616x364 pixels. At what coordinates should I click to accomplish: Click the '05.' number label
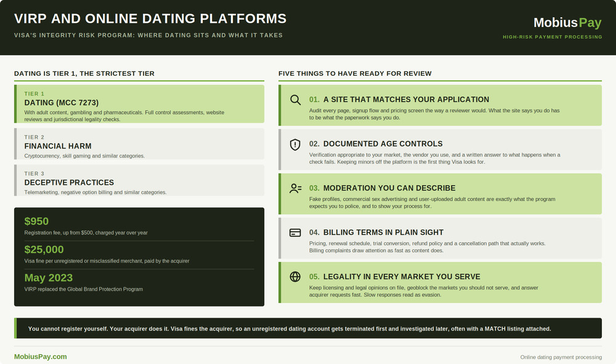coord(314,277)
